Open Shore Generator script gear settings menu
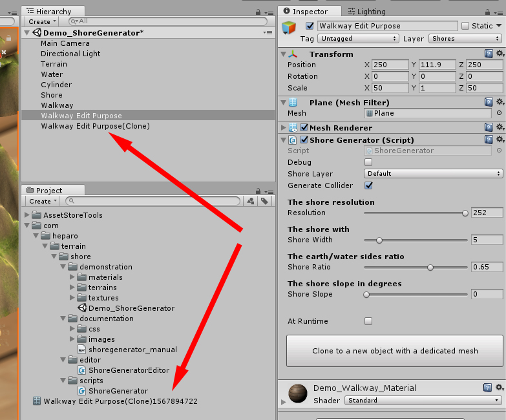 point(500,139)
